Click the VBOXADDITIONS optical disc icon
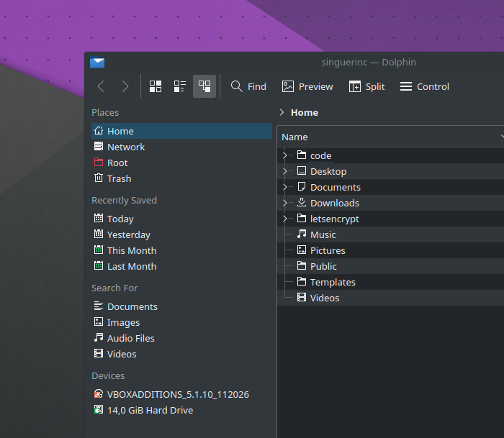The width and height of the screenshot is (504, 438). pos(99,393)
